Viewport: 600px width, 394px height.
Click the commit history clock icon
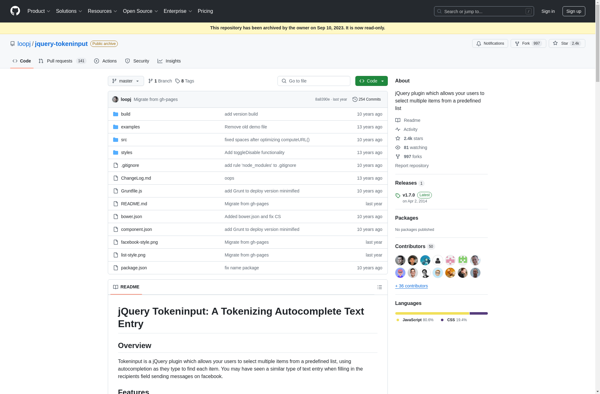(x=355, y=99)
